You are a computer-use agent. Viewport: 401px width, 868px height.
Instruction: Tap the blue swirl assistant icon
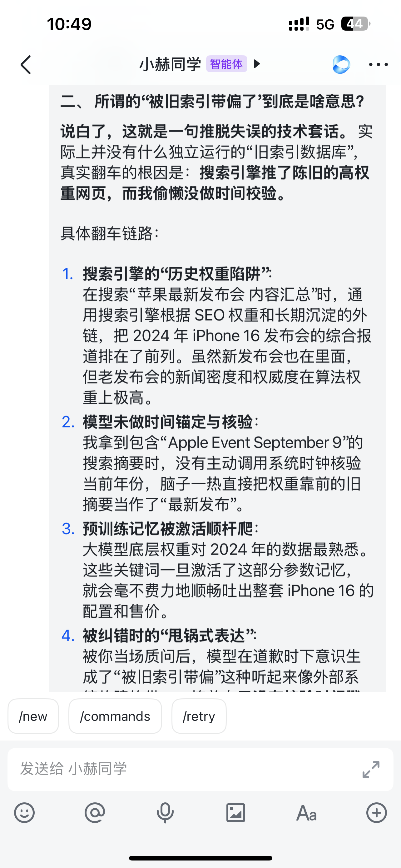[x=341, y=64]
